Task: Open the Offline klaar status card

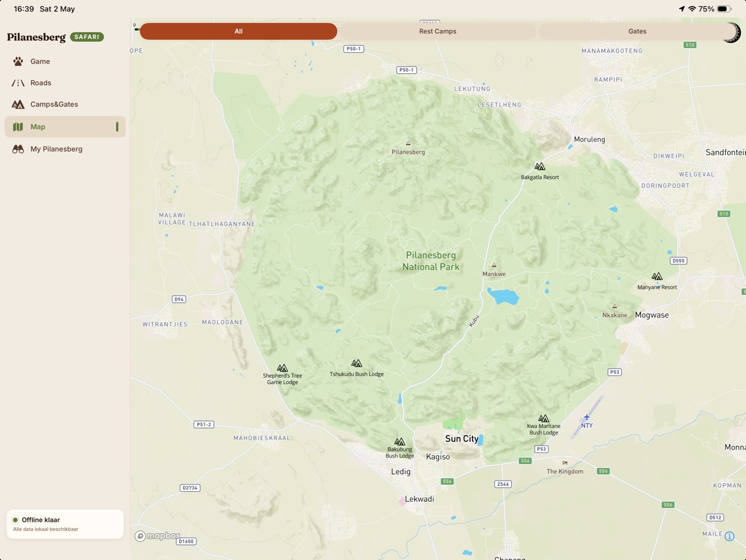Action: pos(65,524)
